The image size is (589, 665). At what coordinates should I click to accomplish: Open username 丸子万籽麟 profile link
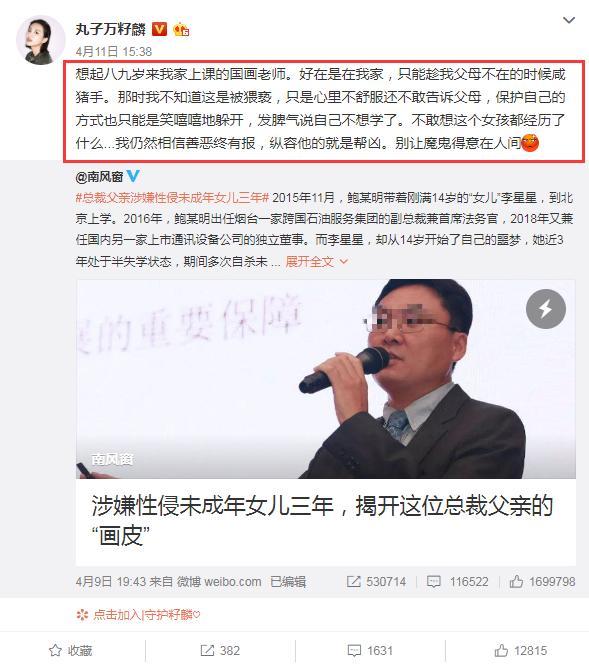[111, 29]
